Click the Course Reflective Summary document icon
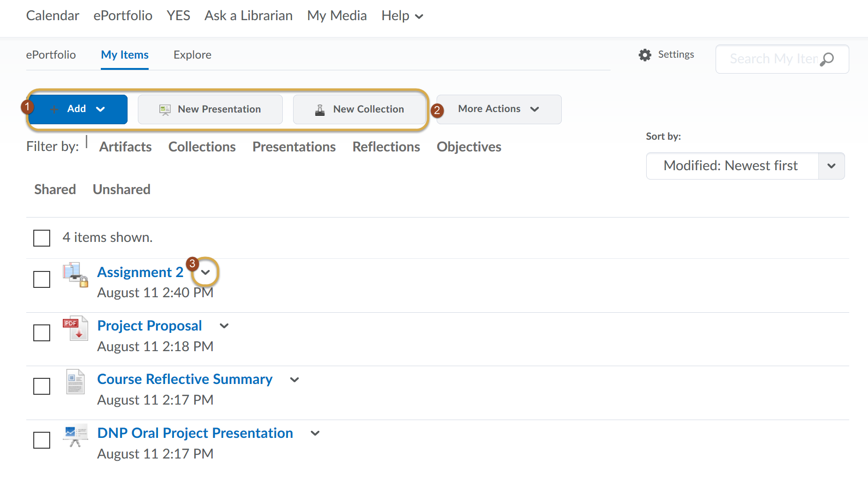 [75, 382]
